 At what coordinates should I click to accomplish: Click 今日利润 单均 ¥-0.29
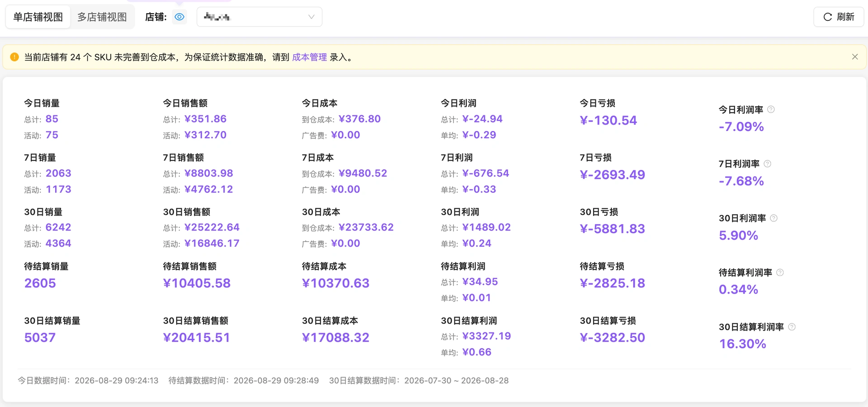click(479, 135)
